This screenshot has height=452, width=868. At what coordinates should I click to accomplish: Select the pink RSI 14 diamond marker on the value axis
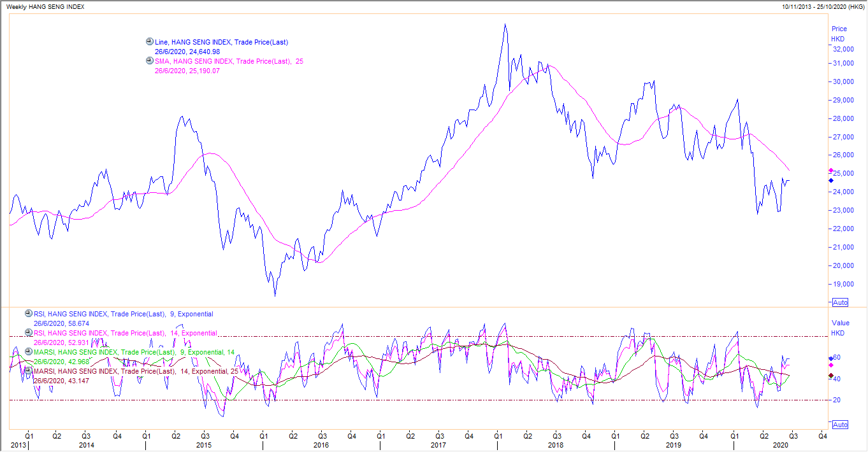(830, 365)
